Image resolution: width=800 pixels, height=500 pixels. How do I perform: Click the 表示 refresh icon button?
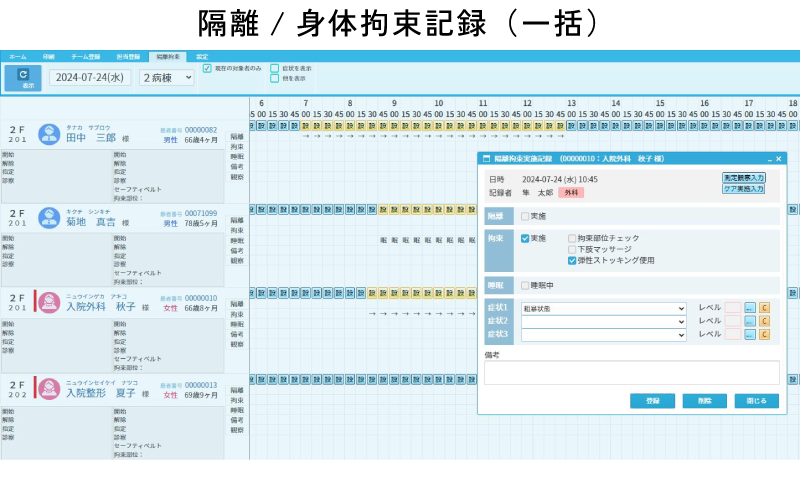coord(23,77)
